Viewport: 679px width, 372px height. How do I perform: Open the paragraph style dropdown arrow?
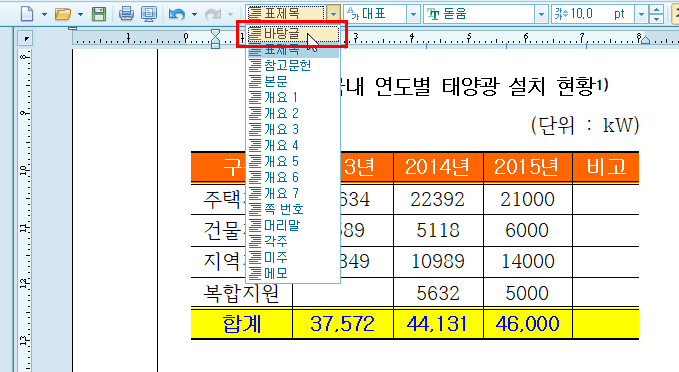pyautogui.click(x=333, y=14)
